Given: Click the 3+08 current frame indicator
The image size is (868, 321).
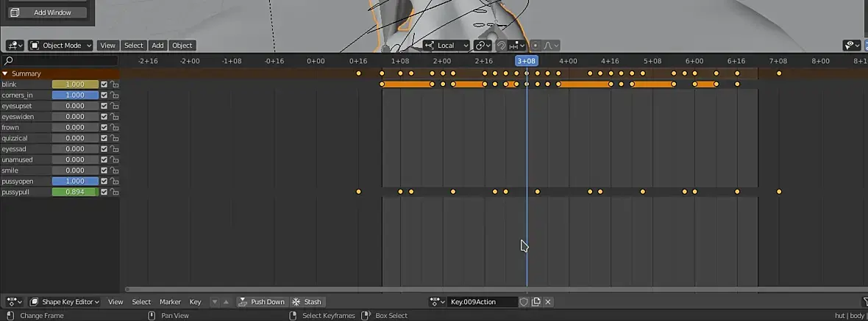Looking at the screenshot, I should point(527,61).
